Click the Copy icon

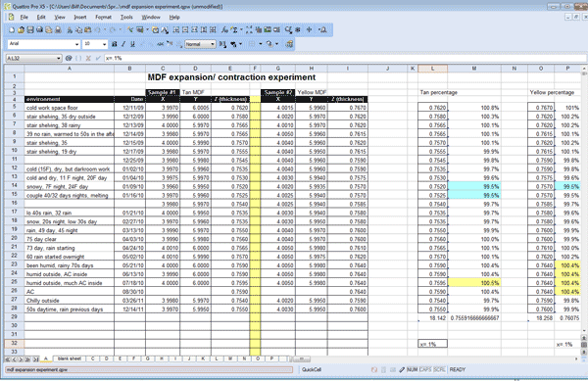tap(79, 30)
